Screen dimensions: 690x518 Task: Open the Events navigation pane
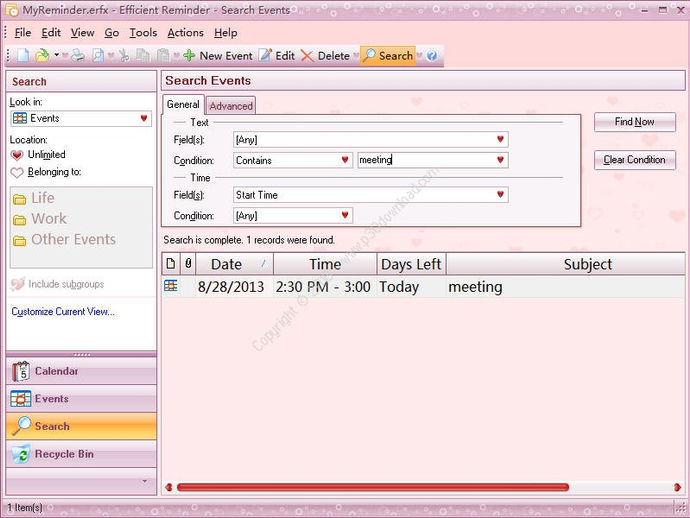pyautogui.click(x=81, y=399)
